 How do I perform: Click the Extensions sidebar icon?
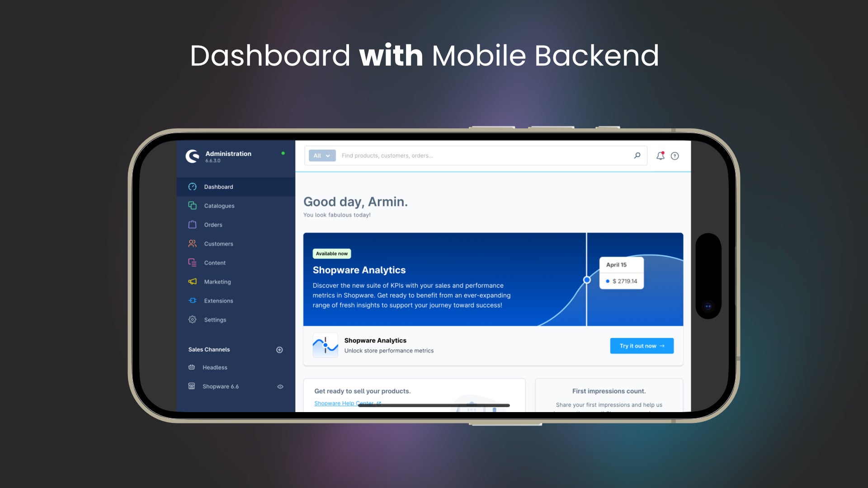193,300
